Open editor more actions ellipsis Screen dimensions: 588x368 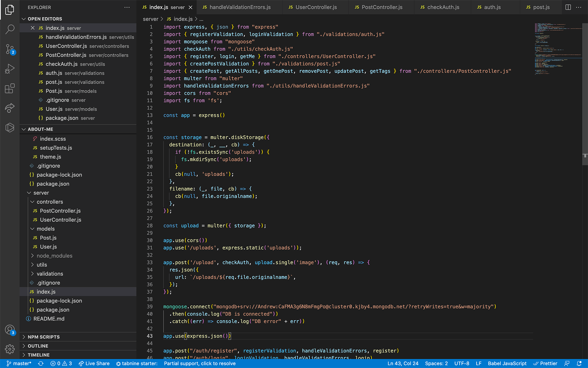point(579,7)
